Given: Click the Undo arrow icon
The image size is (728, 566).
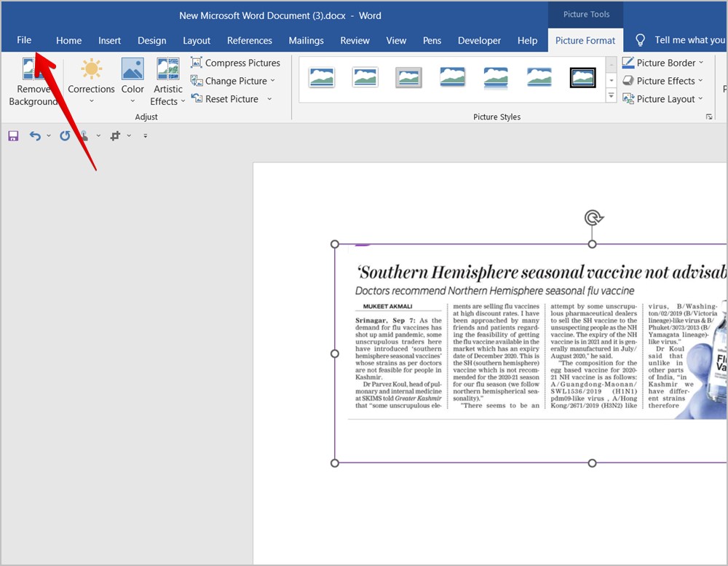Looking at the screenshot, I should coord(35,135).
